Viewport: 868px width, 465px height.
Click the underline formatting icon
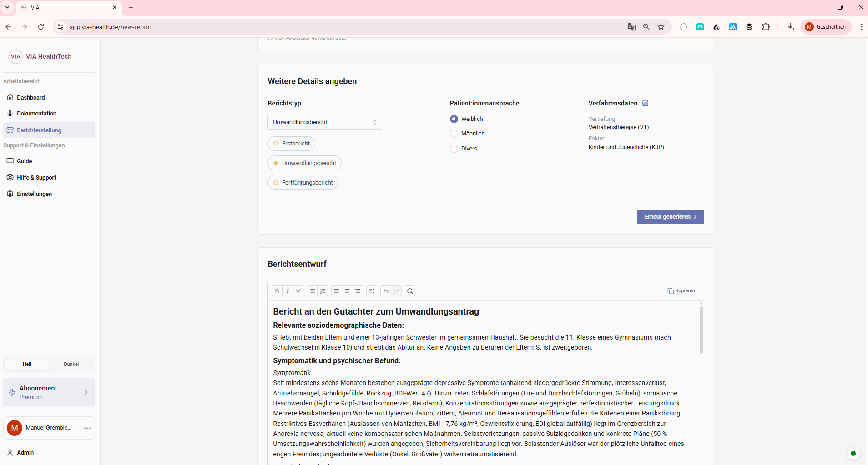[298, 291]
